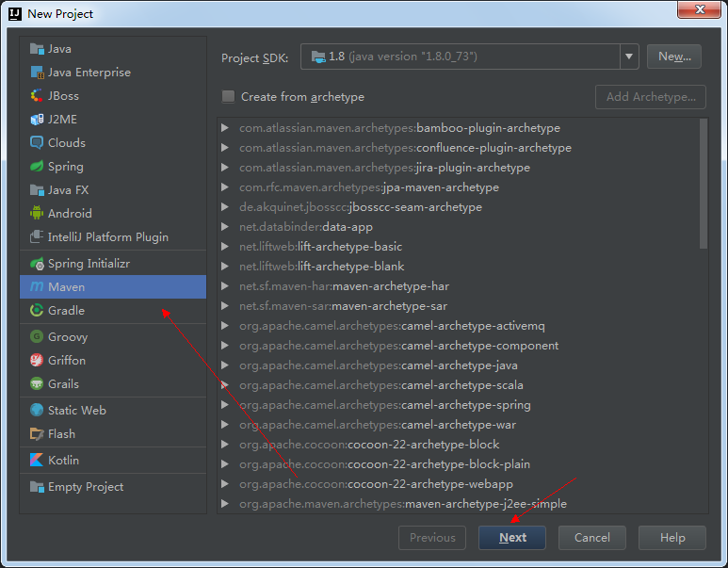This screenshot has height=568, width=728.
Task: Expand jpa-maven-archetype entry
Action: point(225,187)
